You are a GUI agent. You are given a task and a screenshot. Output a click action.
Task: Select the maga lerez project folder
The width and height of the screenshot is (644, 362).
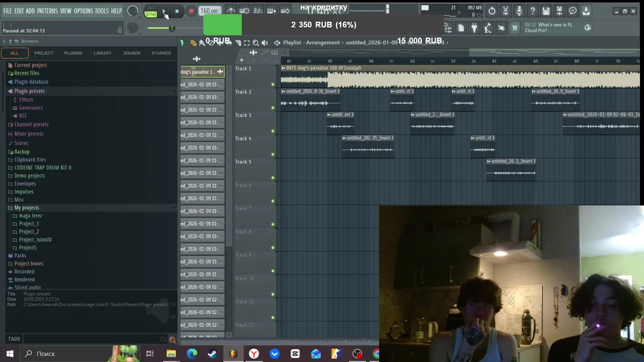[30, 216]
